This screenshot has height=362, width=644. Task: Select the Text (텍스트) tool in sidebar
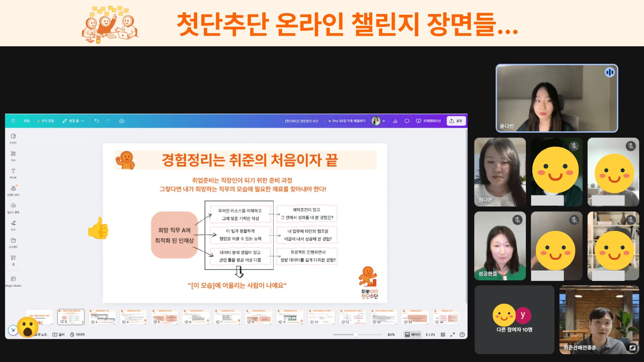(13, 173)
